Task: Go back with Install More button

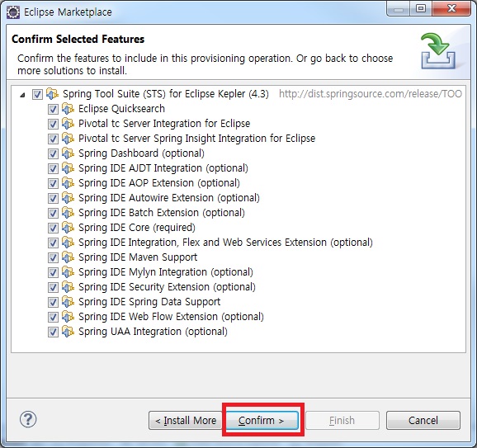Action: 186,420
